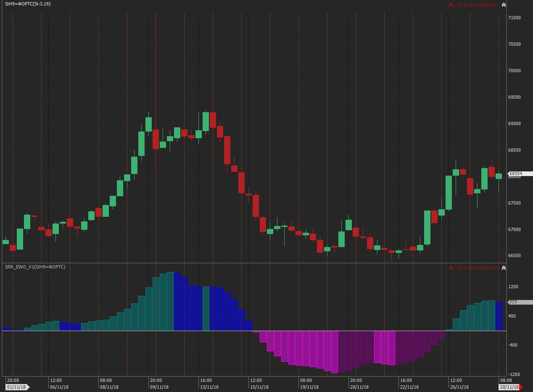This screenshot has width=533, height=392.
Task: Select the 28/11/18 end date marker
Action: pyautogui.click(x=509, y=387)
